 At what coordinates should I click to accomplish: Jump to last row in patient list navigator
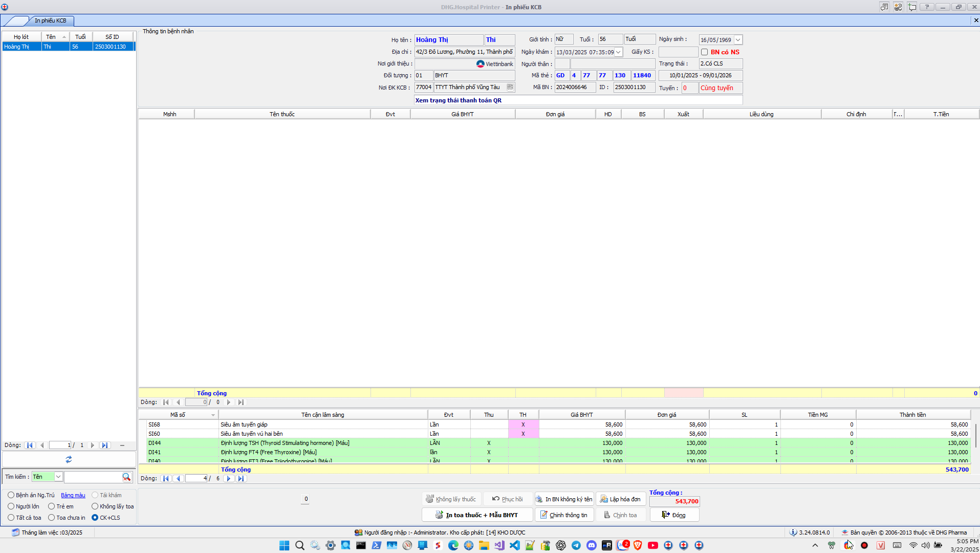[105, 445]
